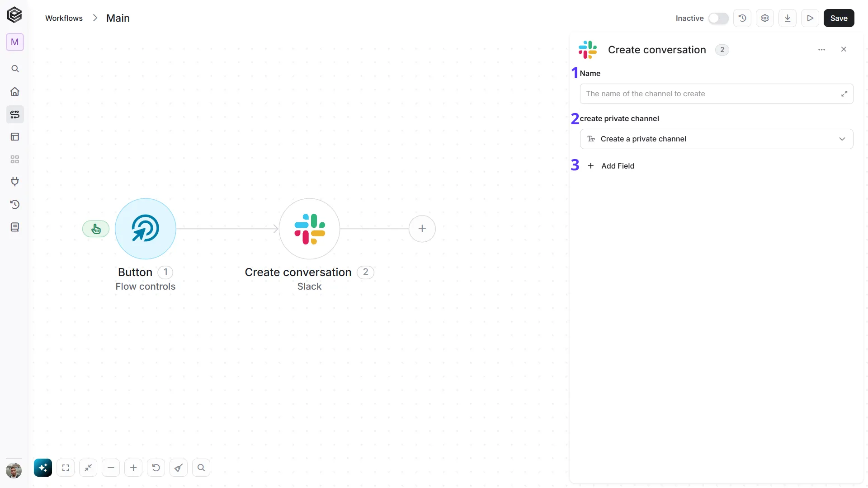868x488 pixels.
Task: Open run history in the sidebar
Action: [x=15, y=204]
